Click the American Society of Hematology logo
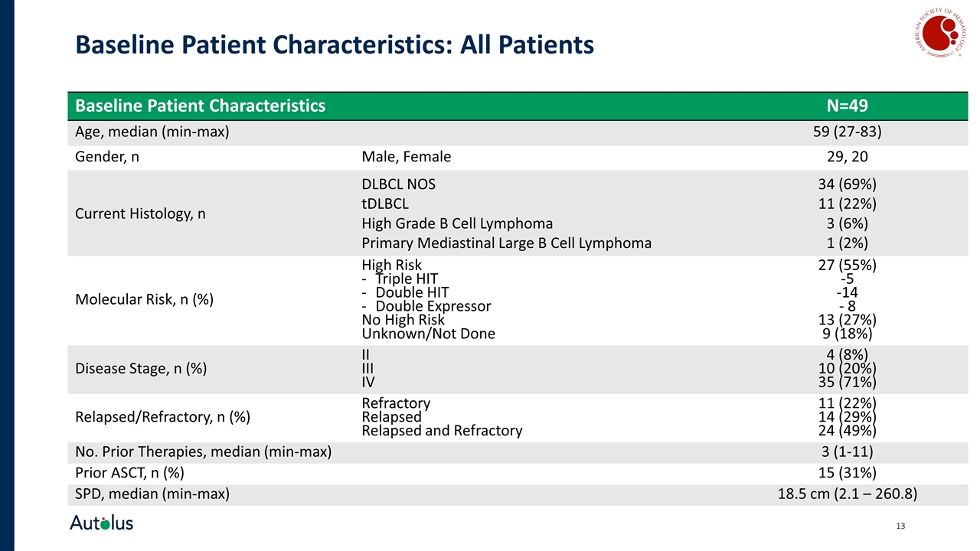 click(939, 36)
